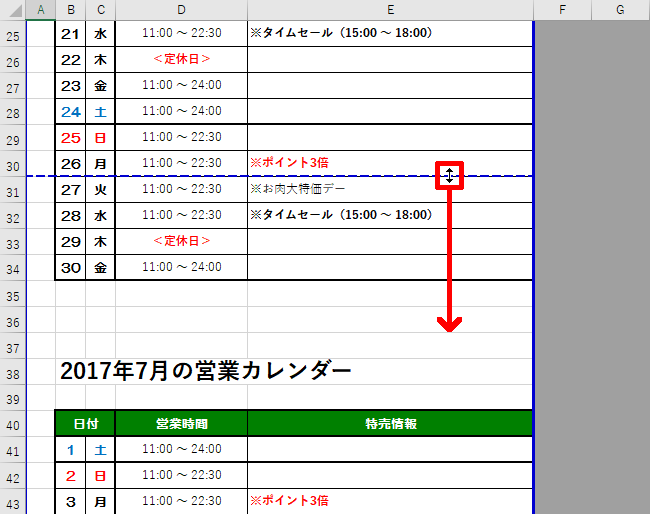
Task: Click hours cell in row 27
Action: (181, 86)
